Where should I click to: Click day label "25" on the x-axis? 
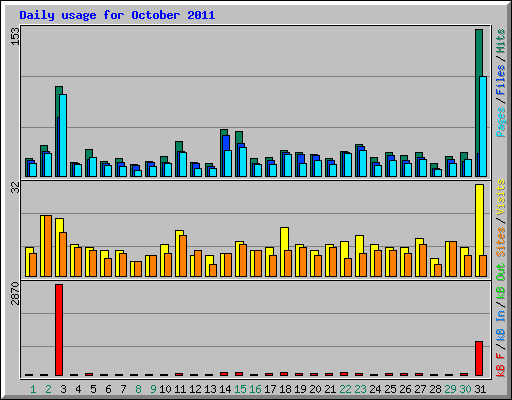[390, 389]
